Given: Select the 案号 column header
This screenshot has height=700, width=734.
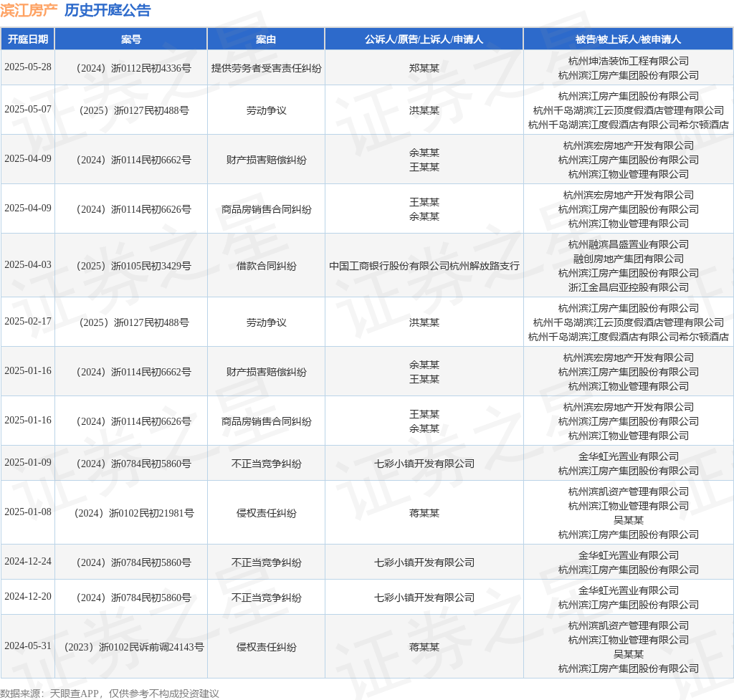Looking at the screenshot, I should (131, 39).
